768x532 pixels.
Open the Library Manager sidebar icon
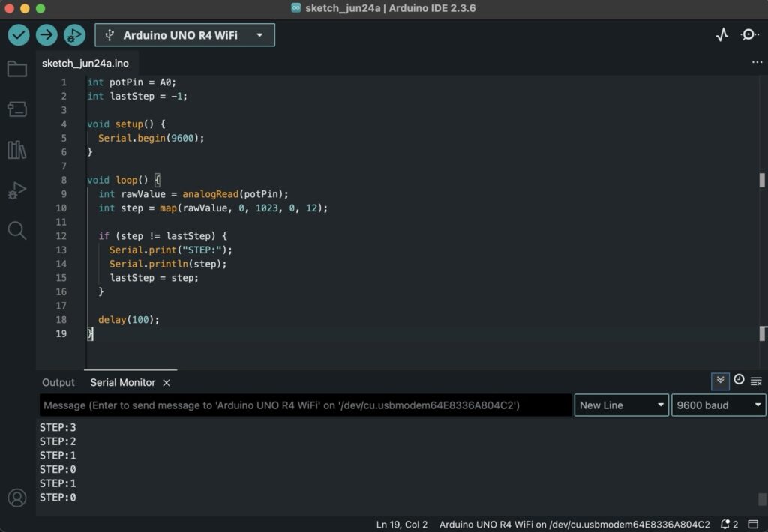coord(17,150)
